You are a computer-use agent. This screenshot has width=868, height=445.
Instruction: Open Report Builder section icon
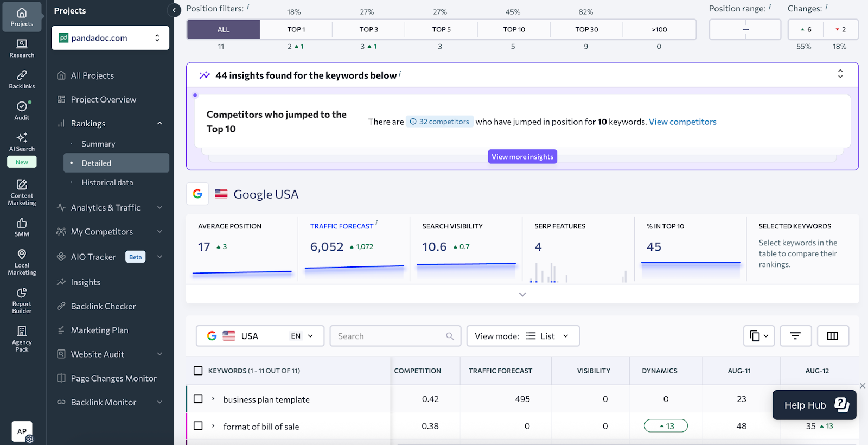pos(22,301)
